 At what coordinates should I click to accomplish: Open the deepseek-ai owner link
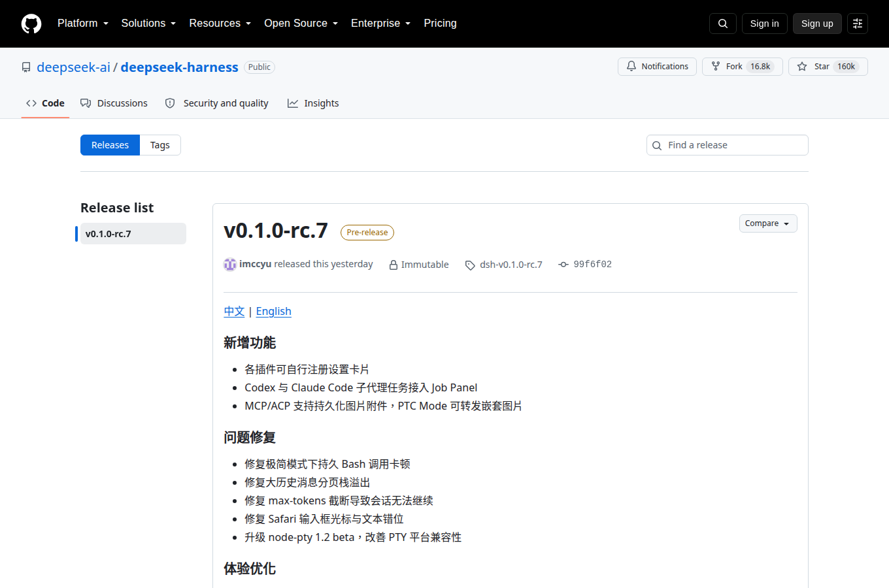click(x=73, y=67)
